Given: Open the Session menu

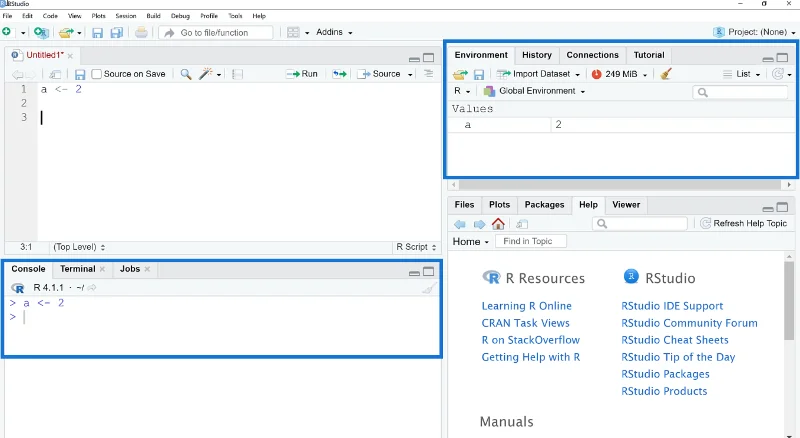Looking at the screenshot, I should coord(126,16).
